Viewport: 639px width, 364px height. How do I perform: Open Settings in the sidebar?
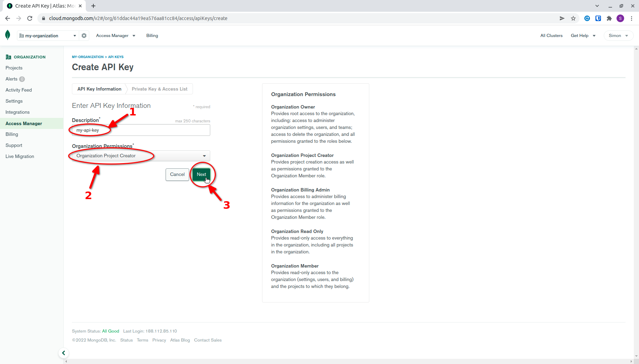coord(14,101)
